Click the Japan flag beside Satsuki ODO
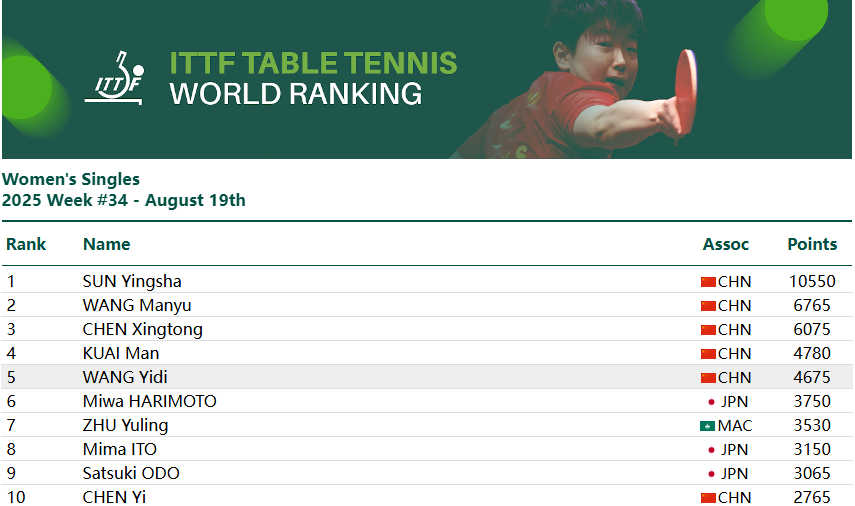Screen dimensions: 855x506 click(711, 474)
